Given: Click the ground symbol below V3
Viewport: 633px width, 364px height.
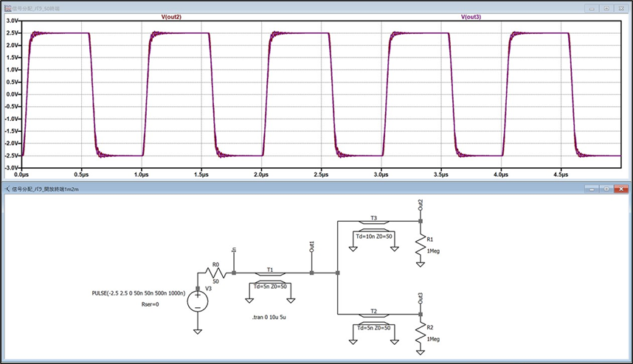Looking at the screenshot, I should (x=198, y=331).
